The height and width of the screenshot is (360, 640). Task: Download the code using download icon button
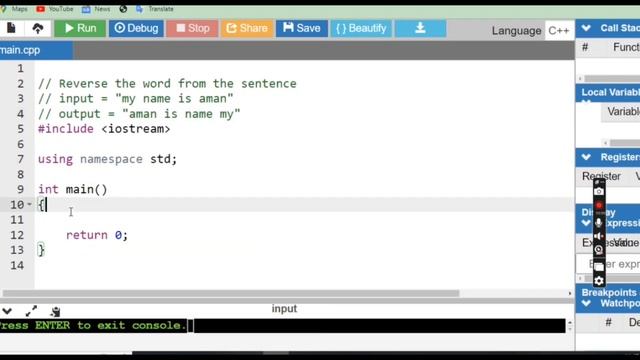(x=420, y=28)
